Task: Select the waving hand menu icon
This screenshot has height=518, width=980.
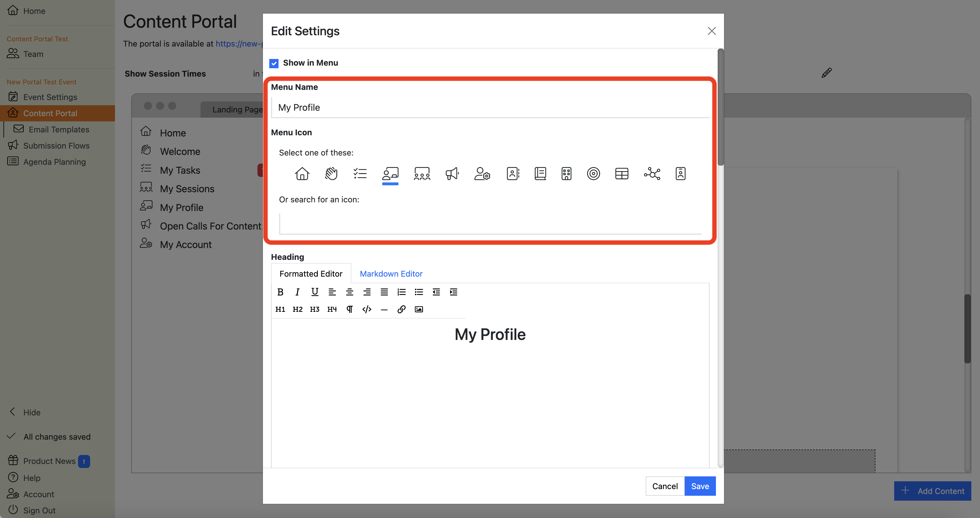Action: 331,173
